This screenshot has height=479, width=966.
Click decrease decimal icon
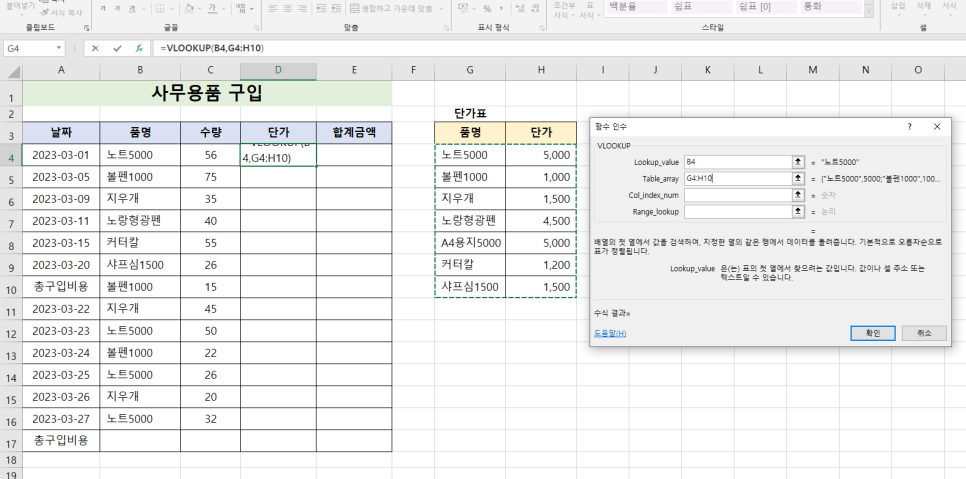pos(535,9)
